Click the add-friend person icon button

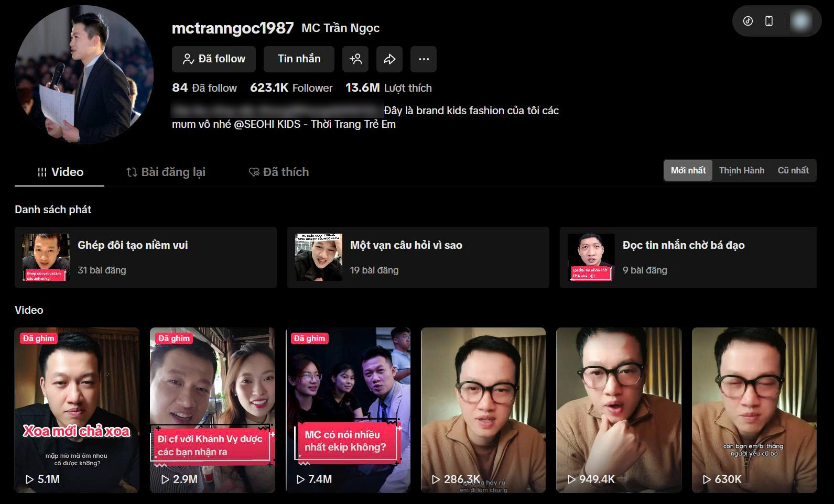pos(355,59)
